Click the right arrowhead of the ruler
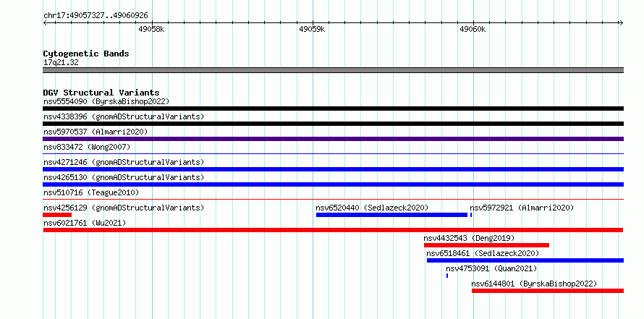Viewport: 644px width, 319px height. [x=621, y=22]
